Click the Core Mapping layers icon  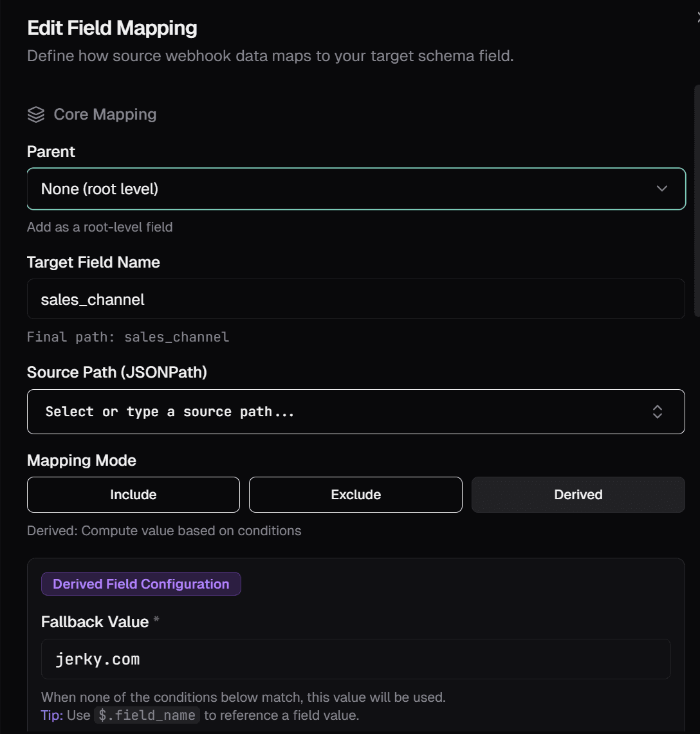tap(36, 115)
